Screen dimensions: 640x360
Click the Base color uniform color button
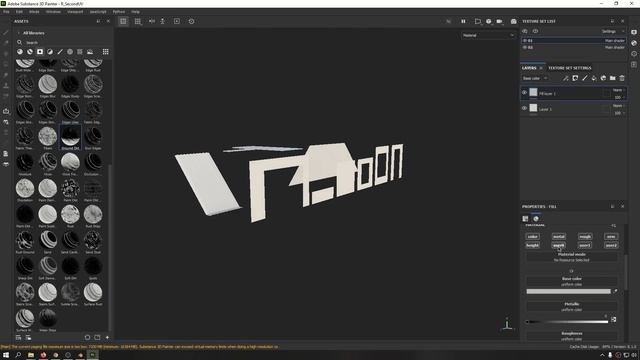[571, 281]
